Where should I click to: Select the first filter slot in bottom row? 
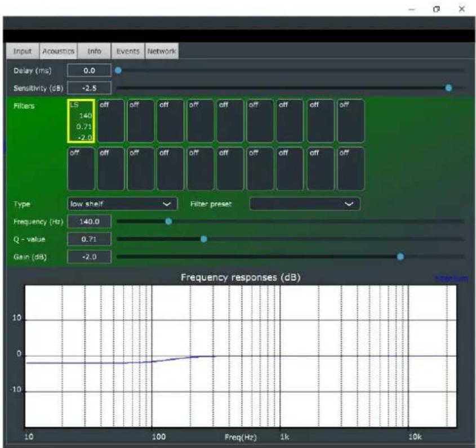[x=81, y=169]
